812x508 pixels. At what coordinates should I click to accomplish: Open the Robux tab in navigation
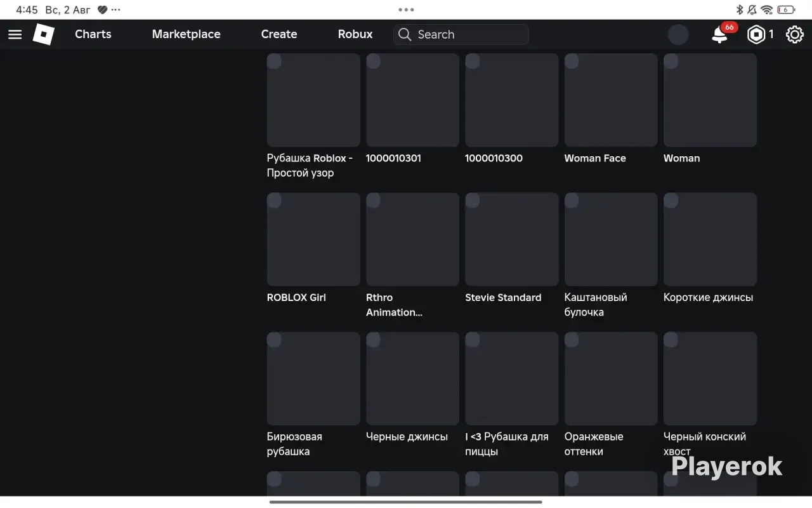pyautogui.click(x=355, y=34)
